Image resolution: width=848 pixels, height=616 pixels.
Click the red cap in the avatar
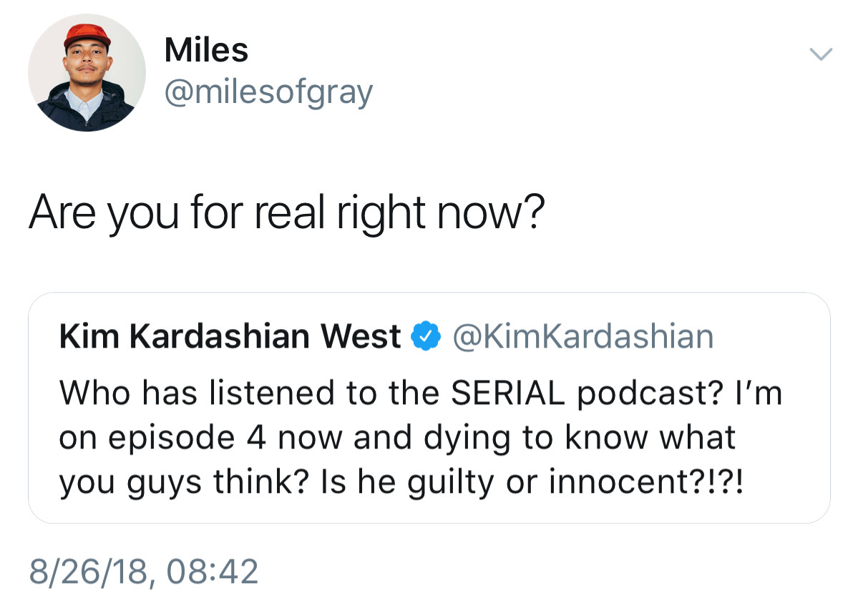coord(86,37)
